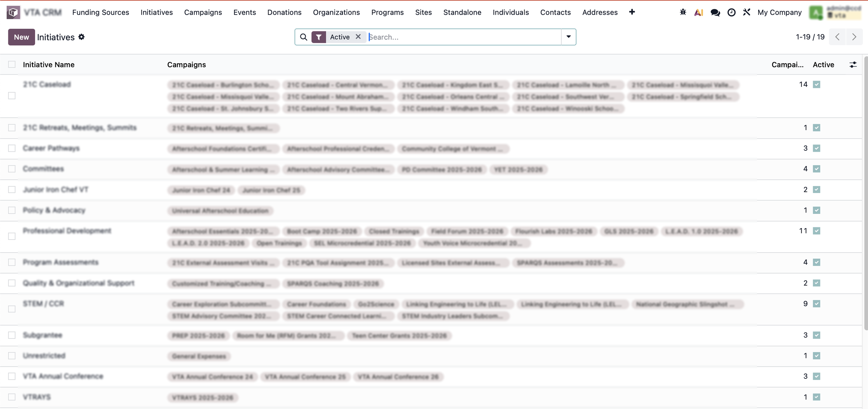
Task: Expand the search options dropdown arrow
Action: pyautogui.click(x=568, y=37)
